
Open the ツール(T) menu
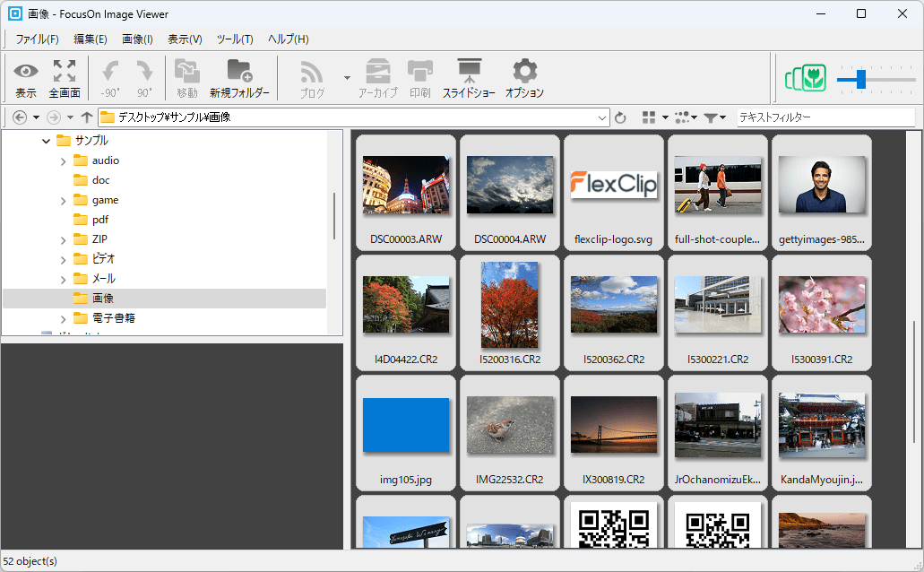235,39
